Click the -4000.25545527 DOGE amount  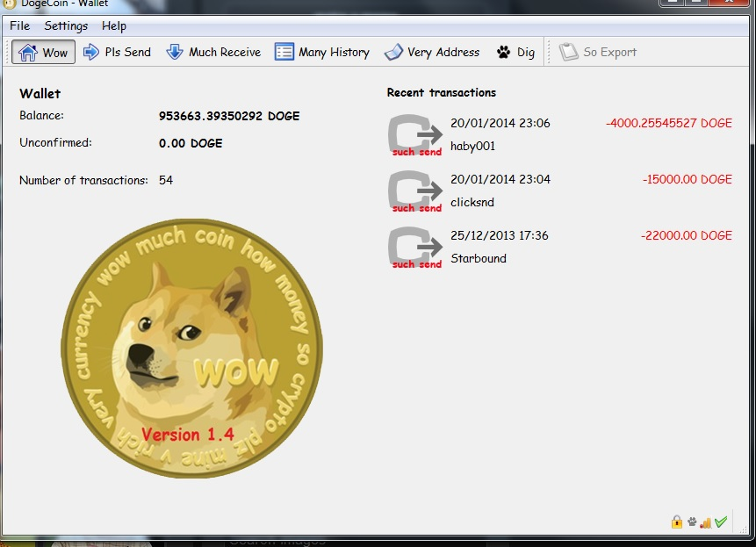click(669, 123)
